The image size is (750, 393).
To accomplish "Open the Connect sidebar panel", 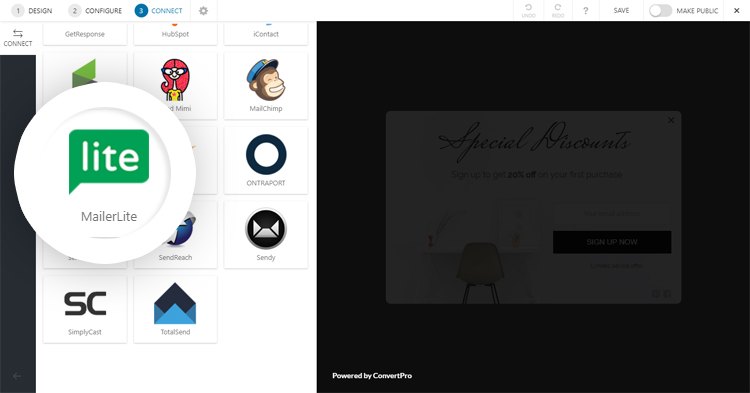I will tap(18, 38).
